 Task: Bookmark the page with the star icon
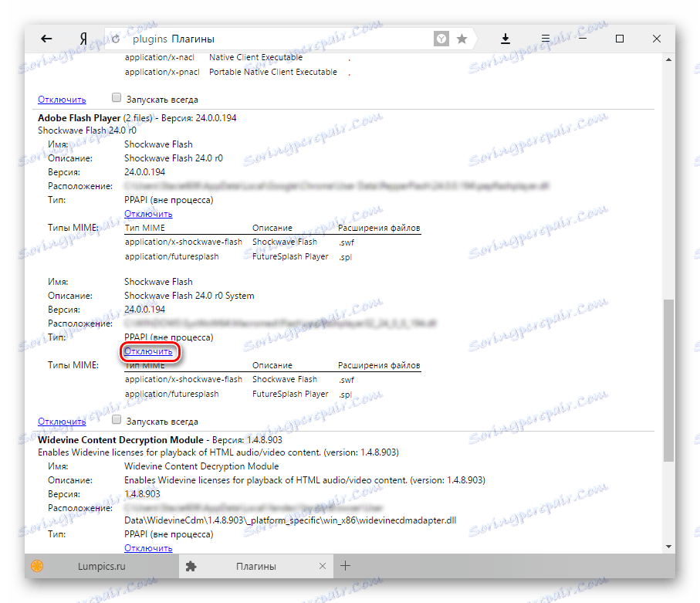click(462, 37)
